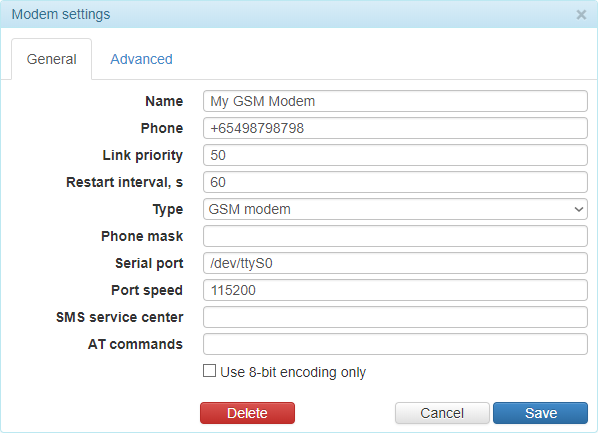The width and height of the screenshot is (598, 433).
Task: Change the Port speed value field
Action: [395, 290]
